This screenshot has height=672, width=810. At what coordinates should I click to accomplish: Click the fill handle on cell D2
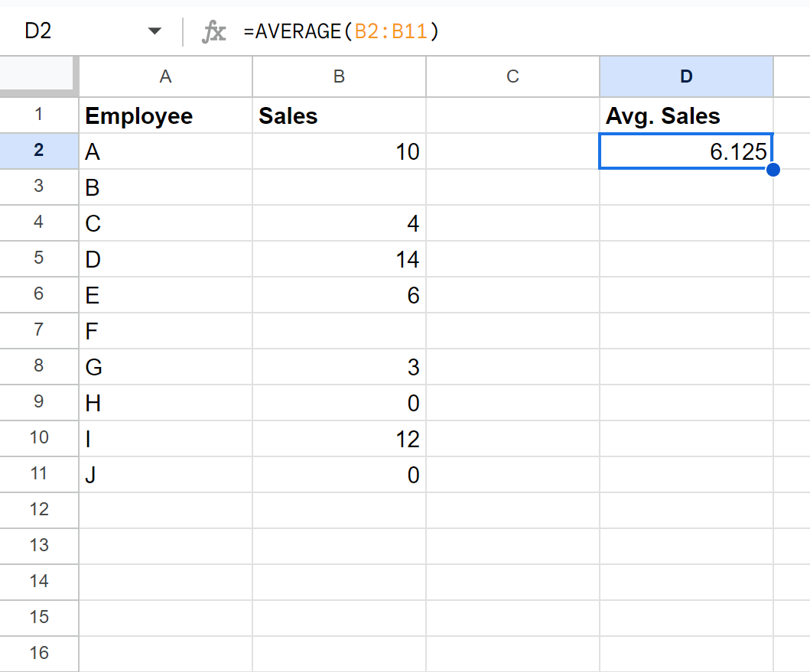point(773,170)
